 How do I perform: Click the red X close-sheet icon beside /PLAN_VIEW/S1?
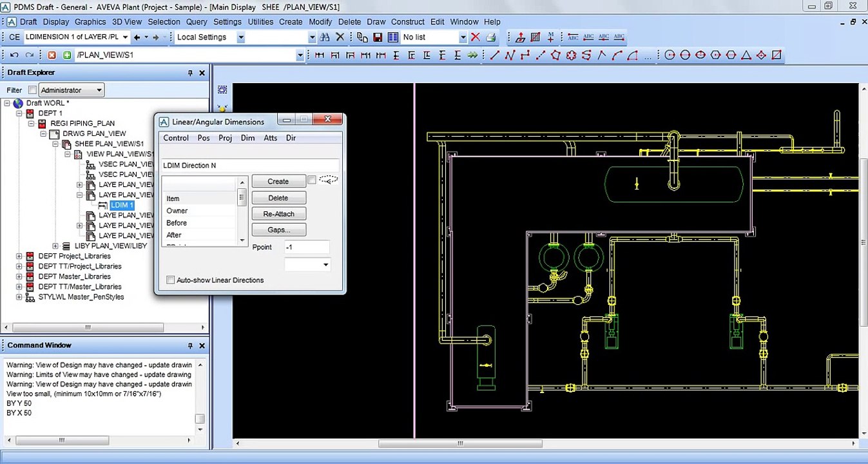[x=52, y=55]
